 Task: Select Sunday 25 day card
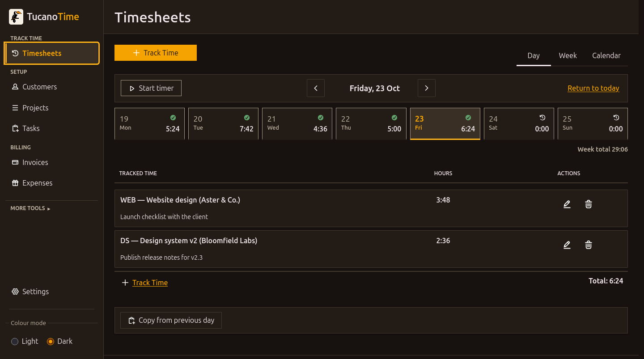pyautogui.click(x=593, y=124)
